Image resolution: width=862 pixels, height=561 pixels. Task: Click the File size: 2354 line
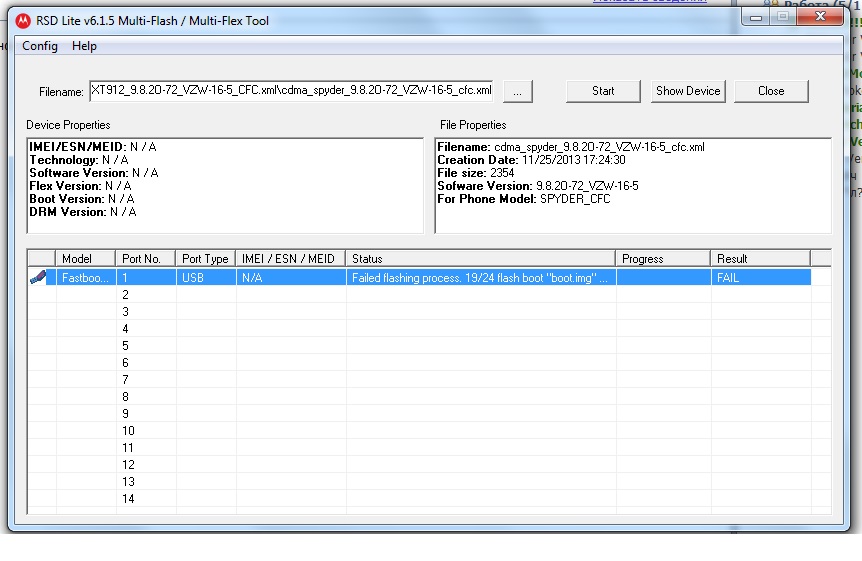(x=476, y=173)
